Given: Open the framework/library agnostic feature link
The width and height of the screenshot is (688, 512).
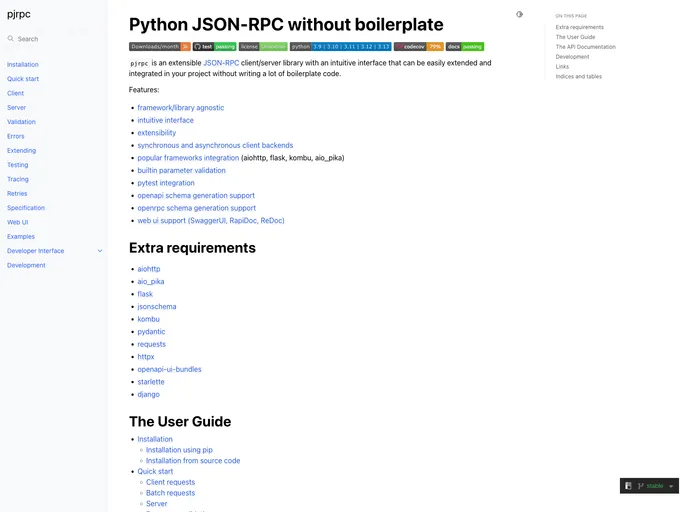Looking at the screenshot, I should 181,107.
